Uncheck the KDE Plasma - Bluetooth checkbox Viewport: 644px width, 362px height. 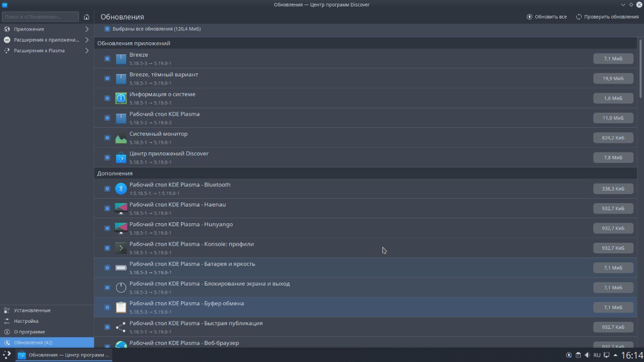(107, 189)
